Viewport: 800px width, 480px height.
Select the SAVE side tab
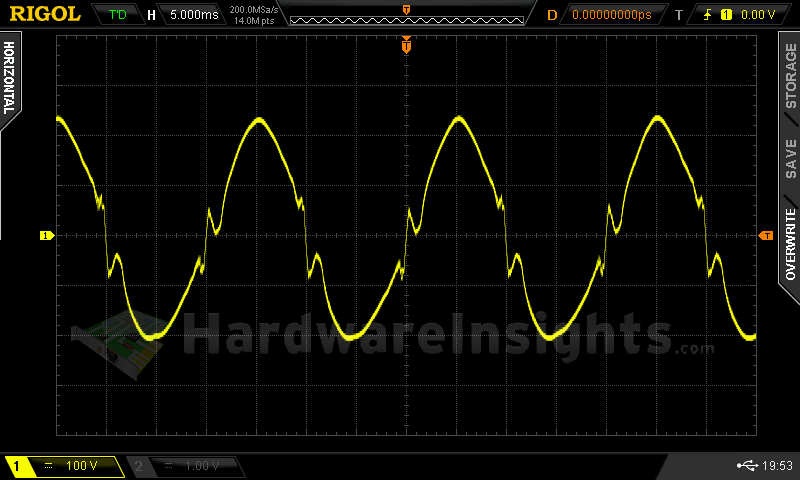pos(790,159)
